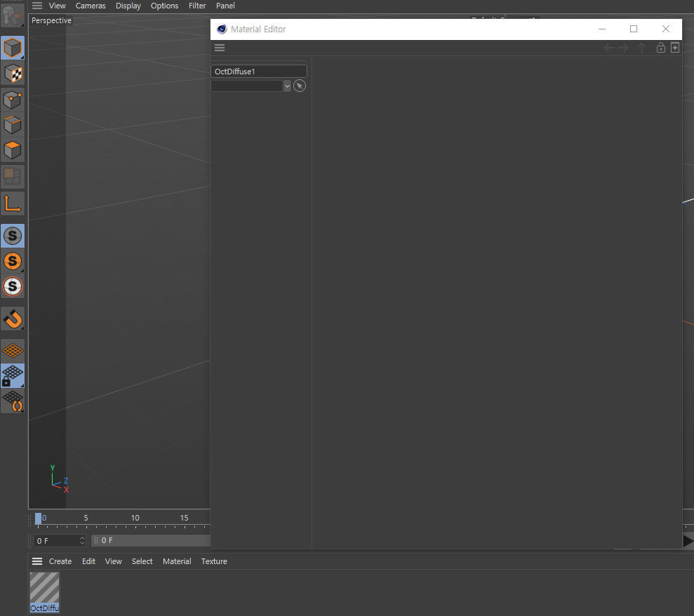Open the viewport View menu
The width and height of the screenshot is (694, 616).
pos(57,6)
